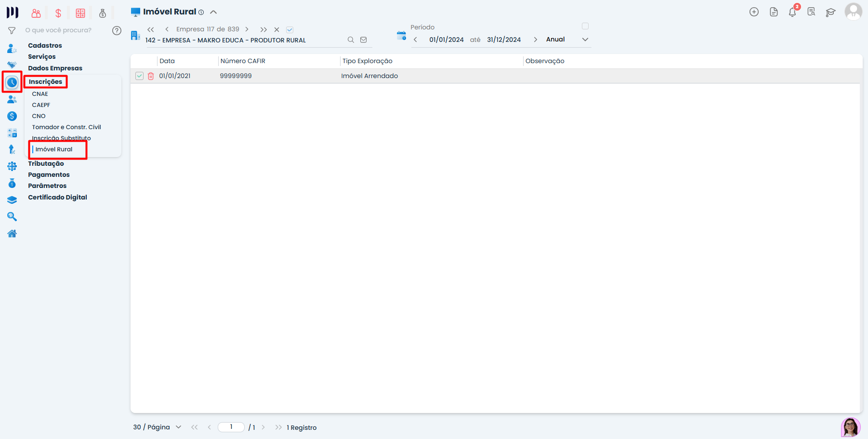Image resolution: width=868 pixels, height=439 pixels.
Task: Open the arrow percent sidebar icon
Action: [x=12, y=149]
